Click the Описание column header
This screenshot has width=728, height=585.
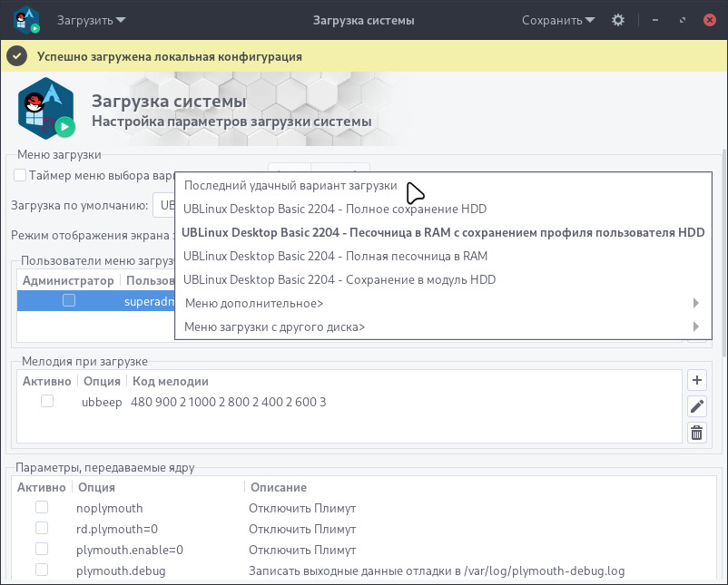tap(279, 488)
